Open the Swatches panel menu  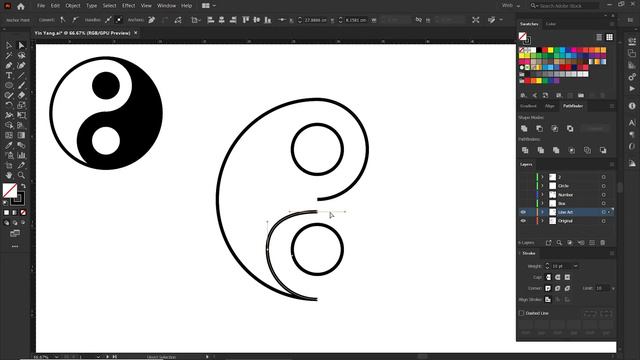(x=611, y=24)
